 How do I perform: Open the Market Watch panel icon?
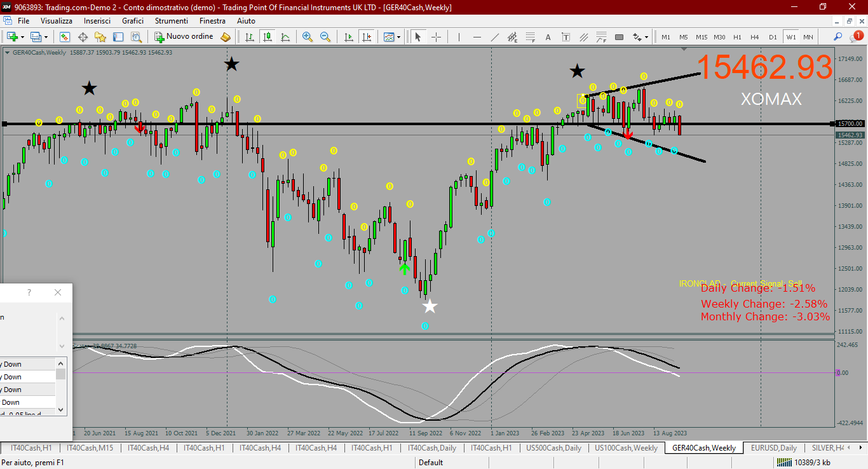coord(65,37)
